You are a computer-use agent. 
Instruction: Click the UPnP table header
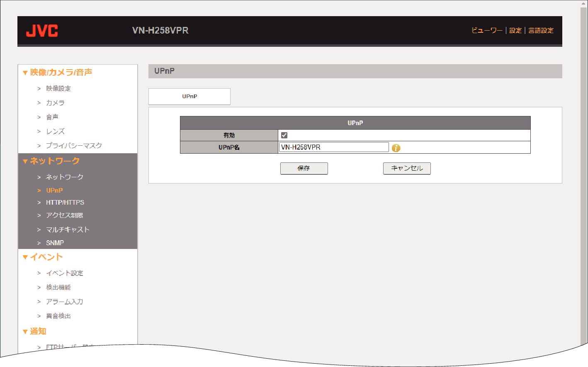355,123
